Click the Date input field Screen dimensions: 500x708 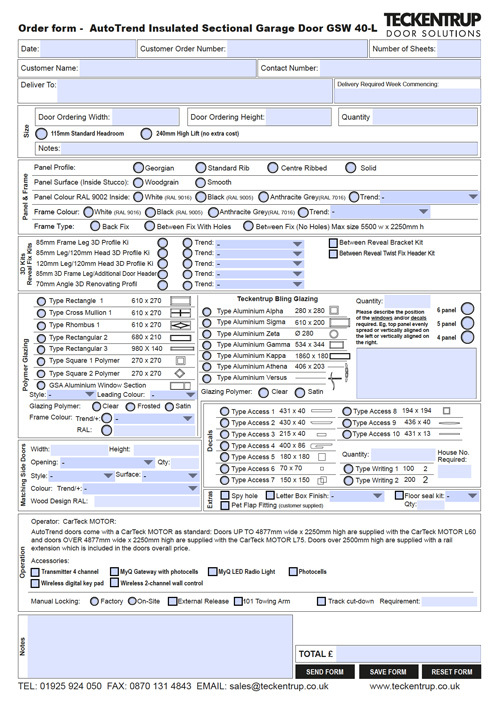(x=88, y=49)
